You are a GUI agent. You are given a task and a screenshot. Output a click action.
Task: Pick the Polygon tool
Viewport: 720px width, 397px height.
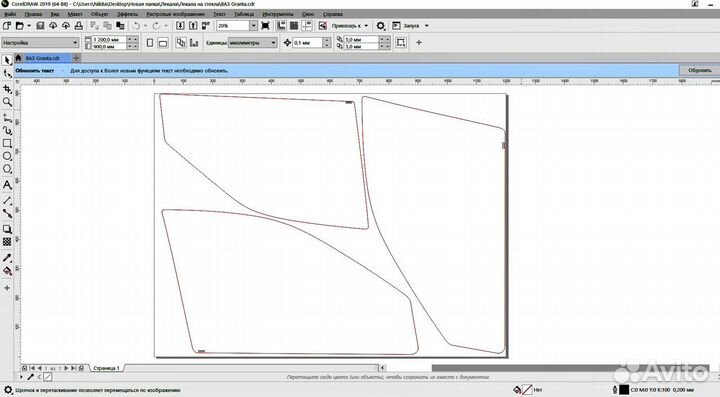(x=7, y=169)
